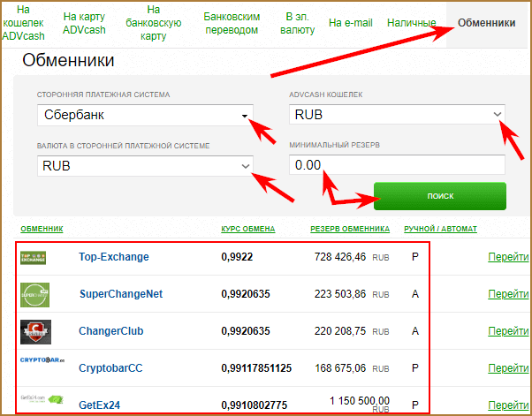Click the минимальный резерв input field
532x416 pixels.
tap(397, 165)
